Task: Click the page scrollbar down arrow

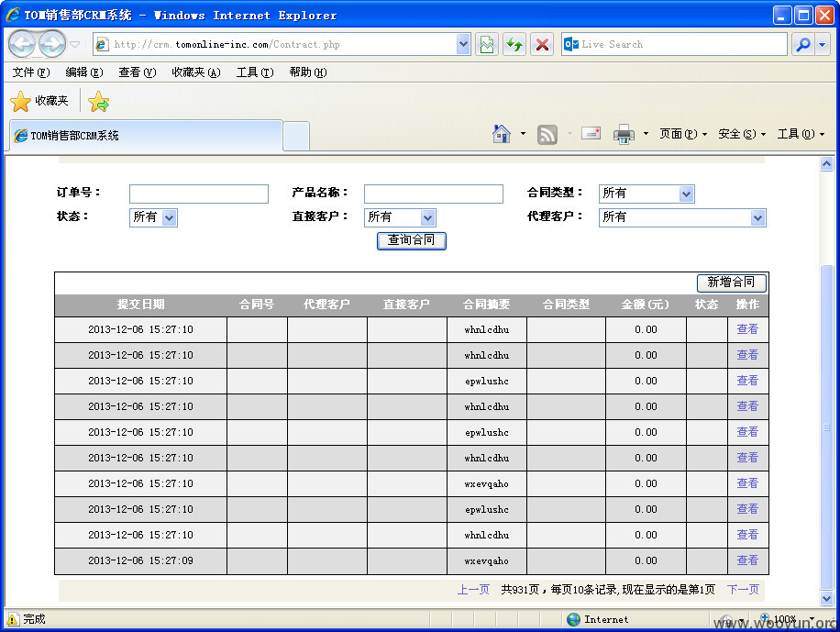Action: tap(826, 598)
